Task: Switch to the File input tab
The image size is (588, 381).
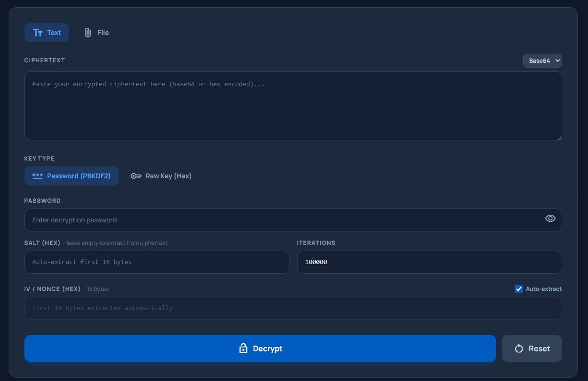Action: [x=96, y=33]
